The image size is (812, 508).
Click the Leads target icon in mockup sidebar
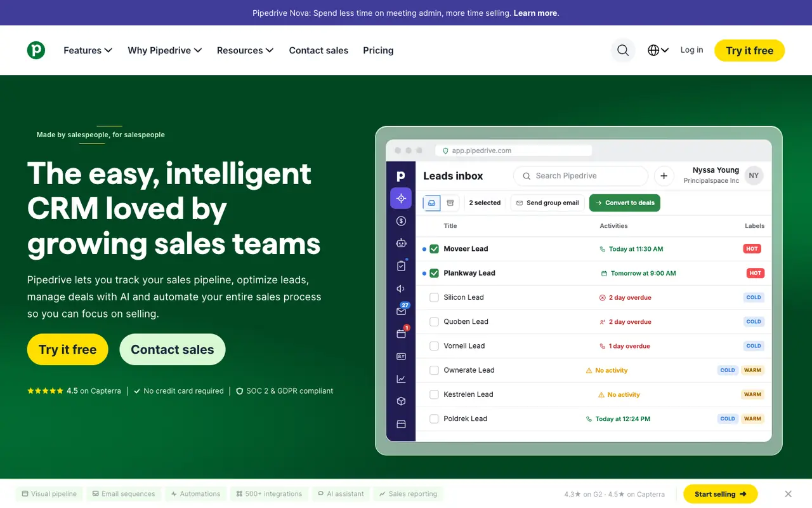401,198
